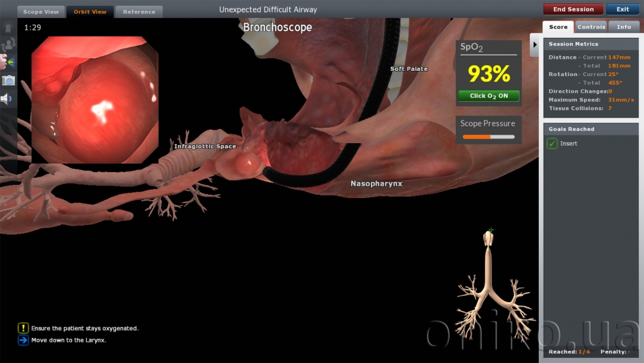Open the Controls tab
This screenshot has width=644, height=363.
[591, 27]
